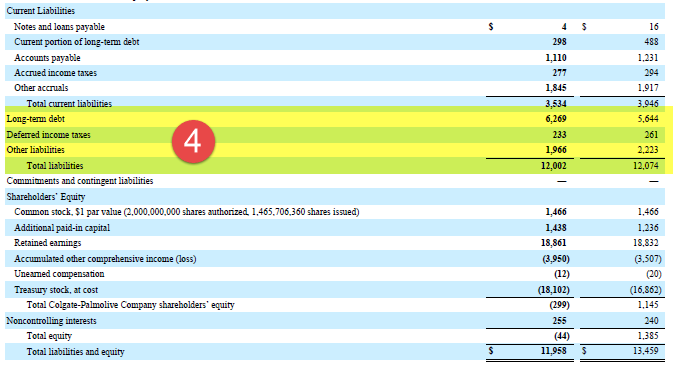This screenshot has height=368, width=675.
Task: Select total current liabilities value 3,946
Action: [x=648, y=104]
